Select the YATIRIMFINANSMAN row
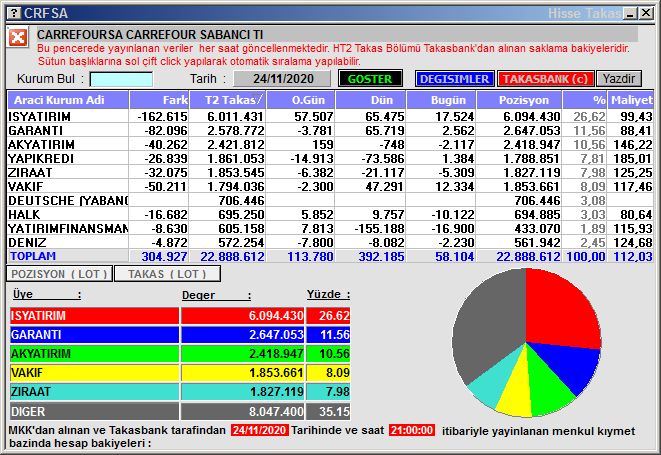 [330, 228]
